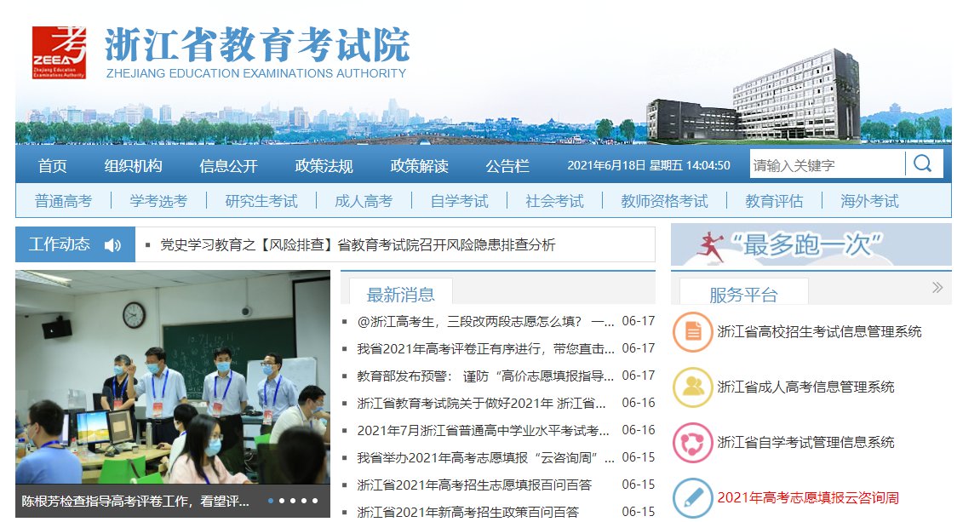Select the second slideshow dot indicator
This screenshot has height=522, width=980.
[x=282, y=501]
